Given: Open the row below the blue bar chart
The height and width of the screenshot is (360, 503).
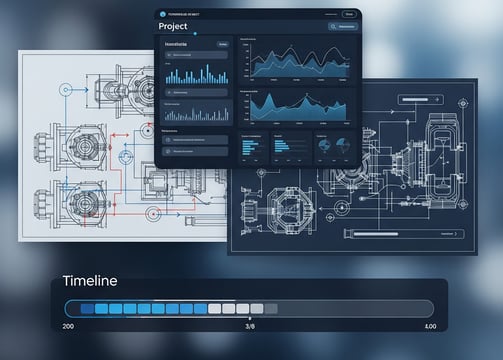Looking at the screenshot, I should tap(196, 92).
